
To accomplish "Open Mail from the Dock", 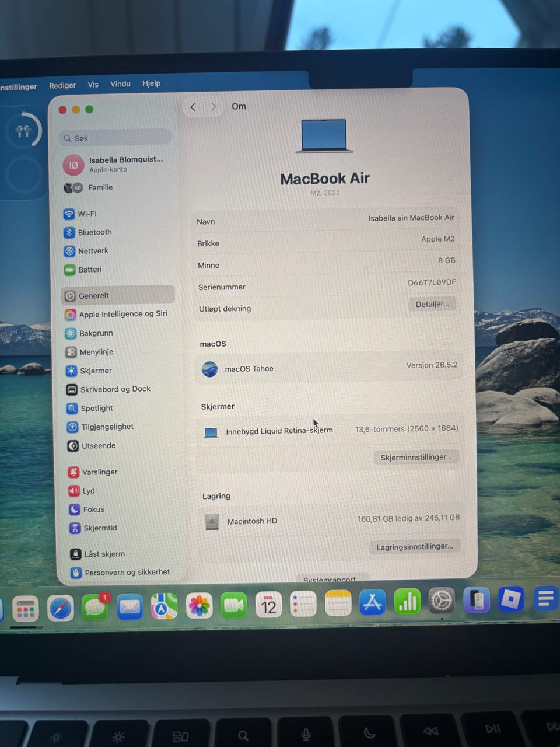I will 129,607.
